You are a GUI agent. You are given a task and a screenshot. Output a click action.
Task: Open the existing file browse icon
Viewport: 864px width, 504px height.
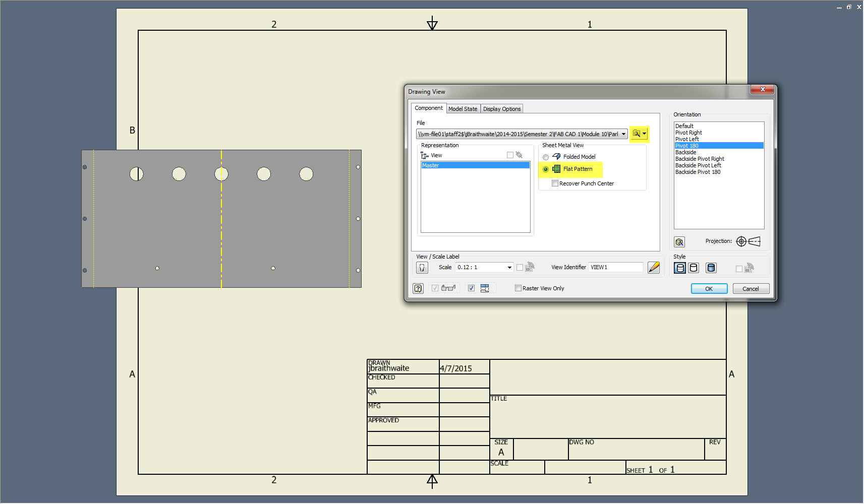636,134
